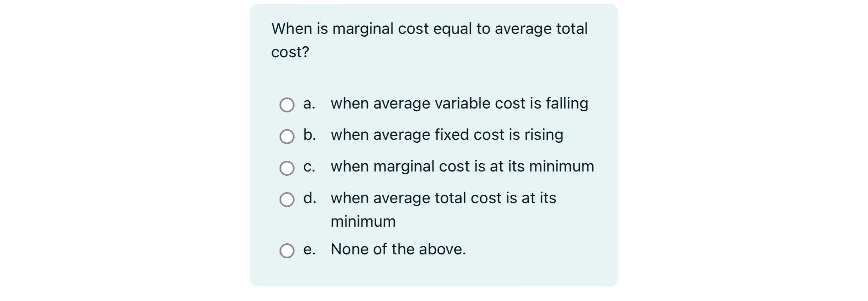Select radio button for option e

point(287,250)
